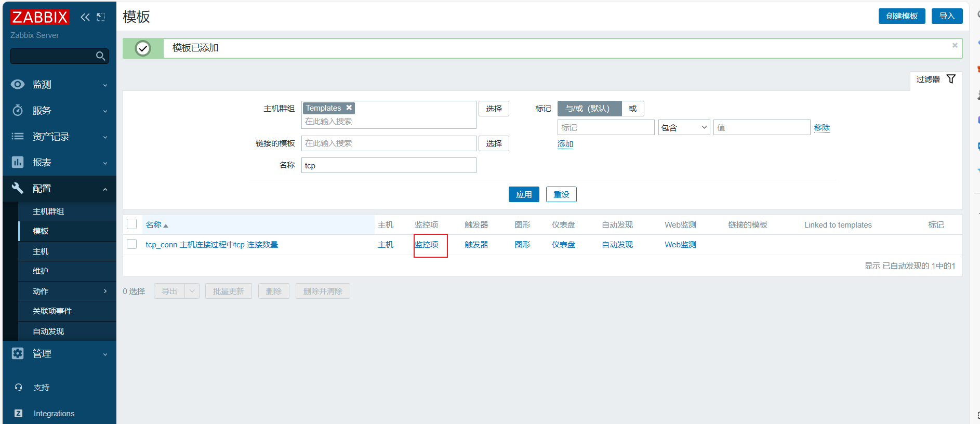Viewport: 980px width, 424px height.
Task: Switch tag evaluation to 或
Action: coord(632,109)
